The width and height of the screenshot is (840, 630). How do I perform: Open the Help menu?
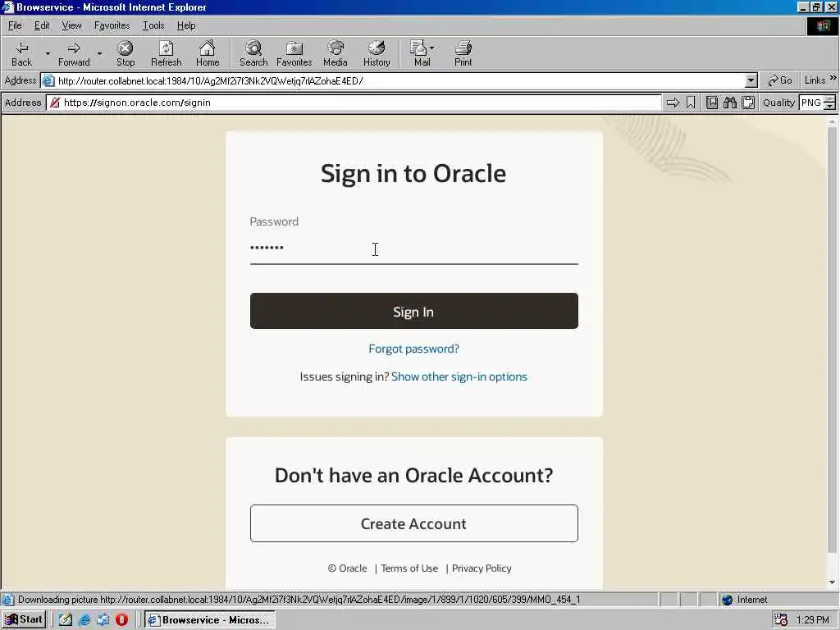click(186, 25)
